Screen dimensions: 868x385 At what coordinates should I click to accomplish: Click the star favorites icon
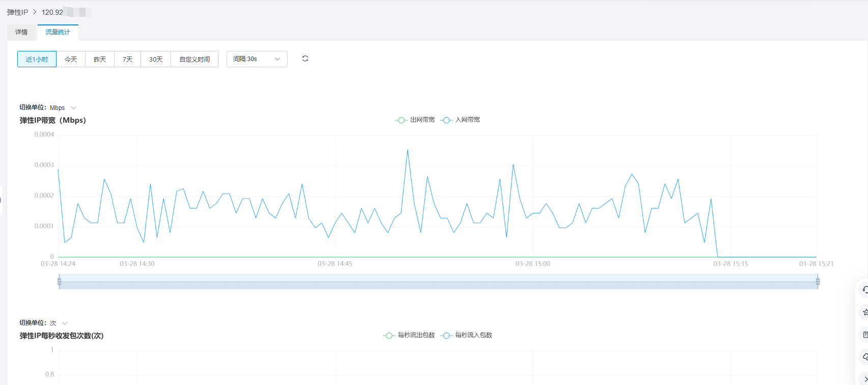click(864, 312)
